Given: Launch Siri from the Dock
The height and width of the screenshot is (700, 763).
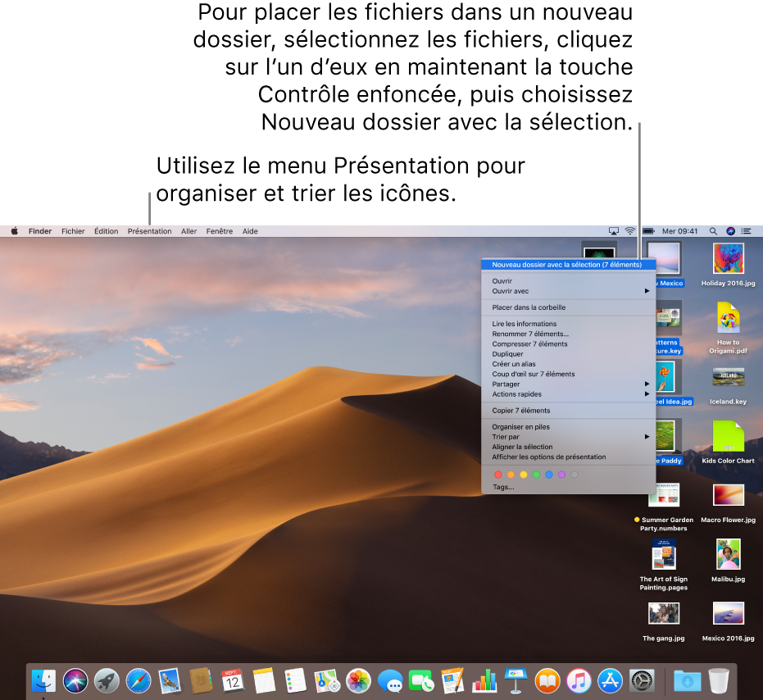Looking at the screenshot, I should click(x=75, y=680).
